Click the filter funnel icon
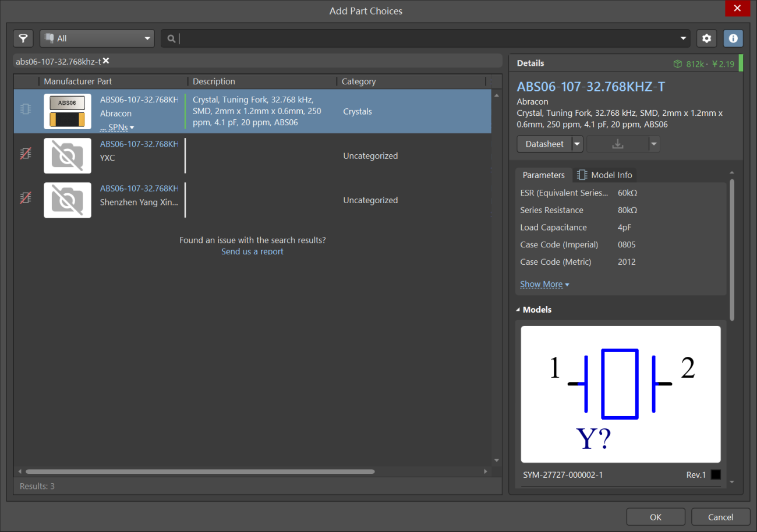The image size is (757, 532). pos(23,38)
